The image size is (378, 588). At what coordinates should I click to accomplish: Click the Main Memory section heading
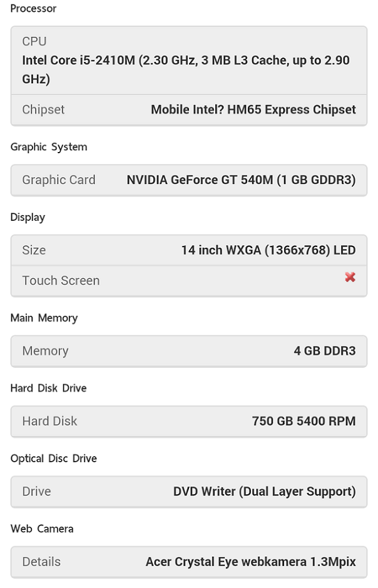44,318
